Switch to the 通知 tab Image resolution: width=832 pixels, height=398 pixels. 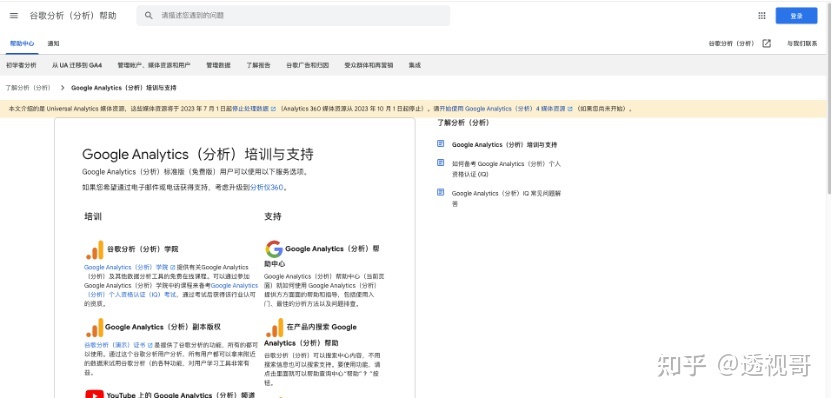(54, 44)
